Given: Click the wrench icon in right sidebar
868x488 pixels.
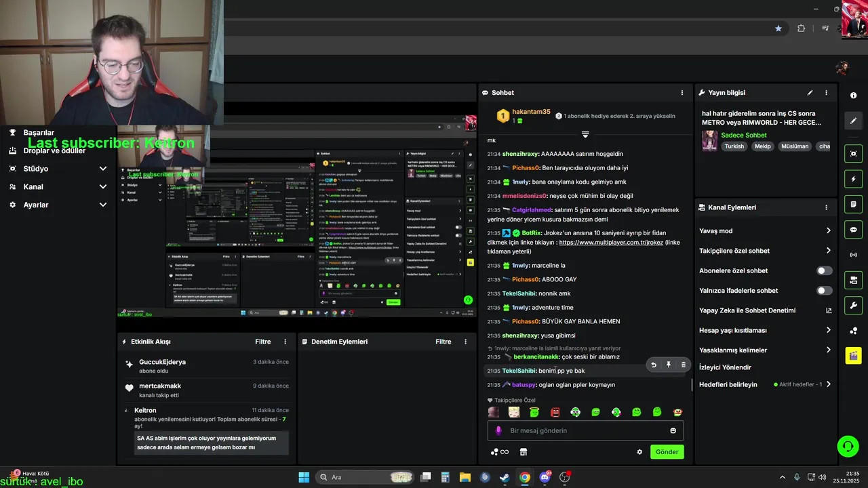Looking at the screenshot, I should 853,305.
